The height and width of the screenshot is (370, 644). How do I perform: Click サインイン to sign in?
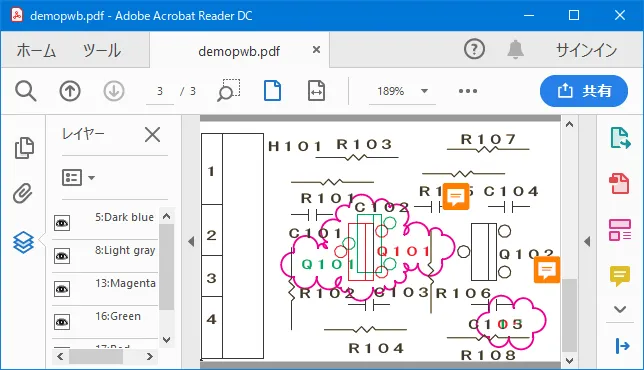pos(586,51)
